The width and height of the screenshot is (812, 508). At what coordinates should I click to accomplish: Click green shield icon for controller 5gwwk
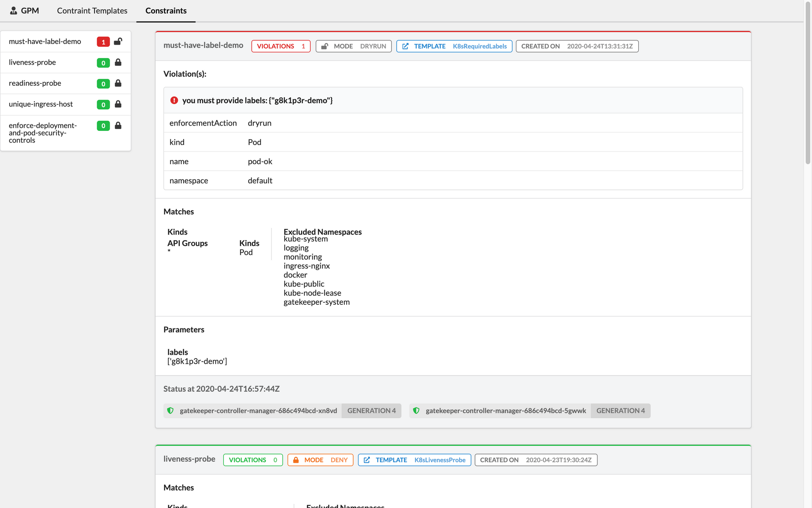pos(416,411)
